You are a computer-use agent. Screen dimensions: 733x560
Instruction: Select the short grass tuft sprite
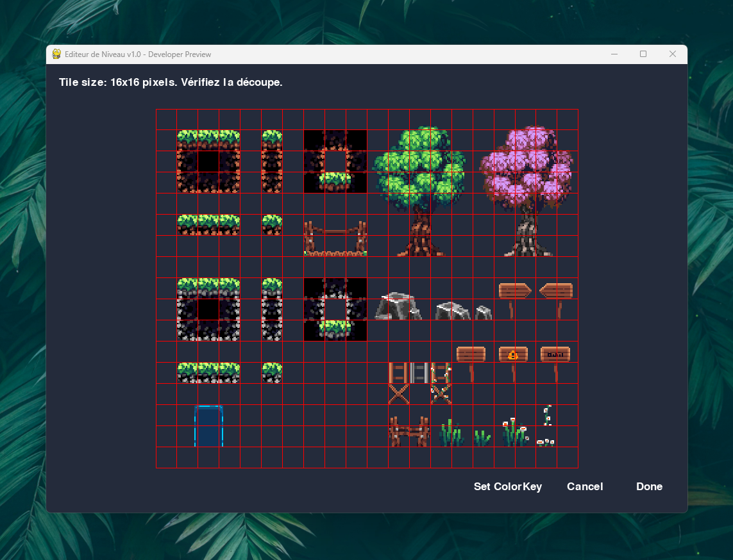482,438
